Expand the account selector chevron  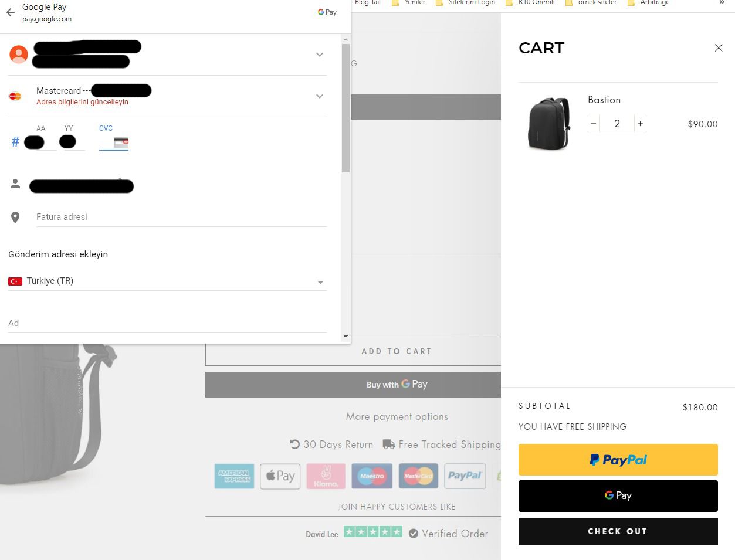point(320,55)
